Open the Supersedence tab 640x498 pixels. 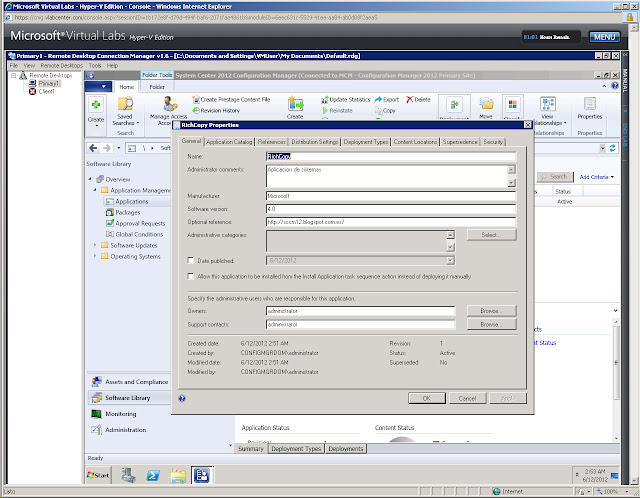460,142
